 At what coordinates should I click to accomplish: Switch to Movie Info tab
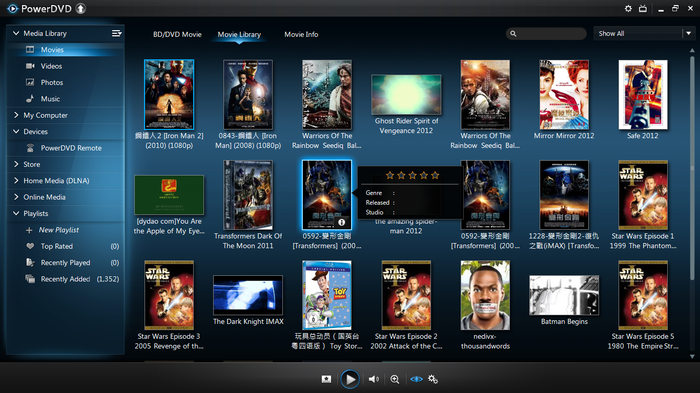pyautogui.click(x=301, y=34)
